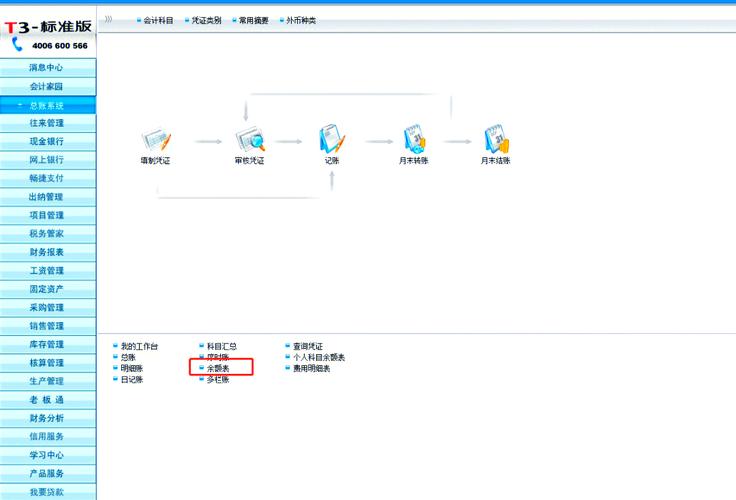Screen dimensions: 736x500
Task: Select 固定资产 in the sidebar
Action: tap(48, 289)
